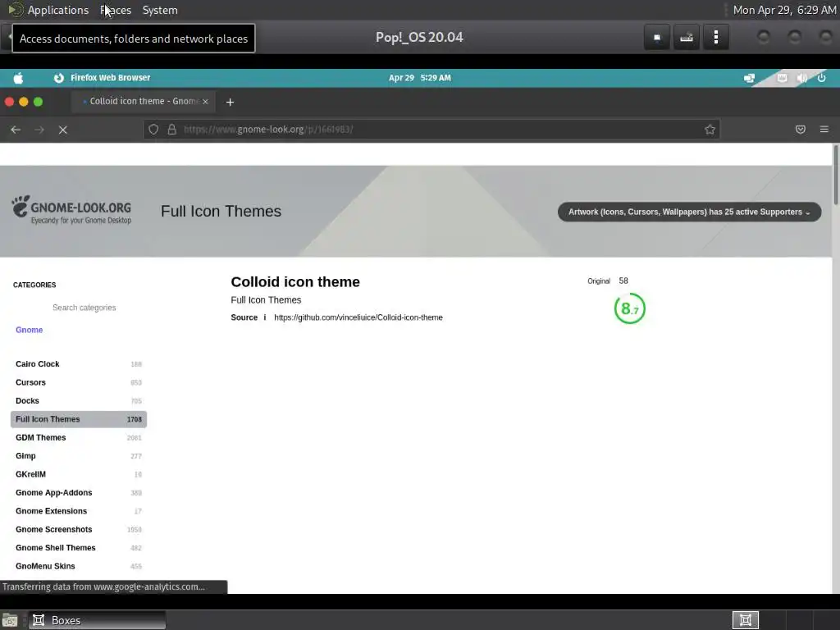Open a new browser tab
The image size is (840, 630).
230,102
